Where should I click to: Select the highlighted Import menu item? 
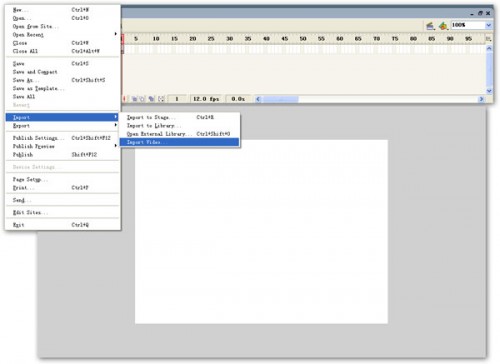[62, 117]
